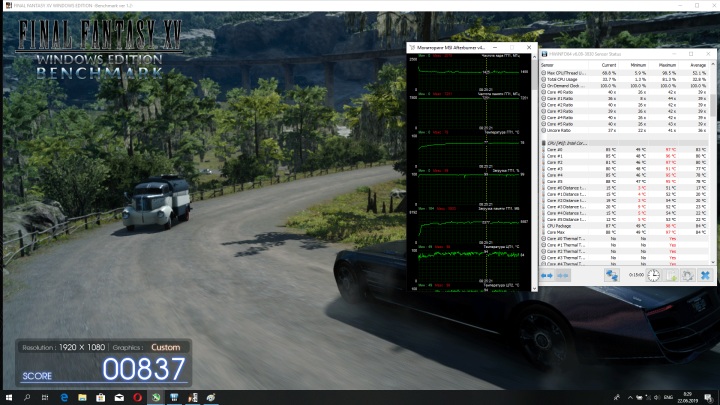
Task: Click HWiNFO expand-window blue arrows icon
Action: (546, 276)
